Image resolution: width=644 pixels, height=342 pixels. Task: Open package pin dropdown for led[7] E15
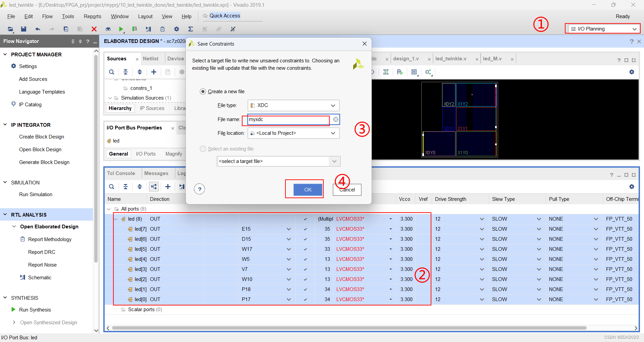[x=289, y=229]
